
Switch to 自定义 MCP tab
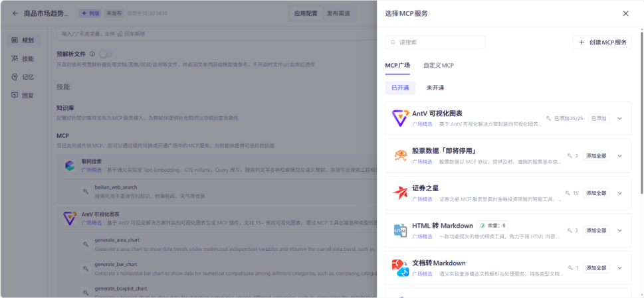(439, 66)
